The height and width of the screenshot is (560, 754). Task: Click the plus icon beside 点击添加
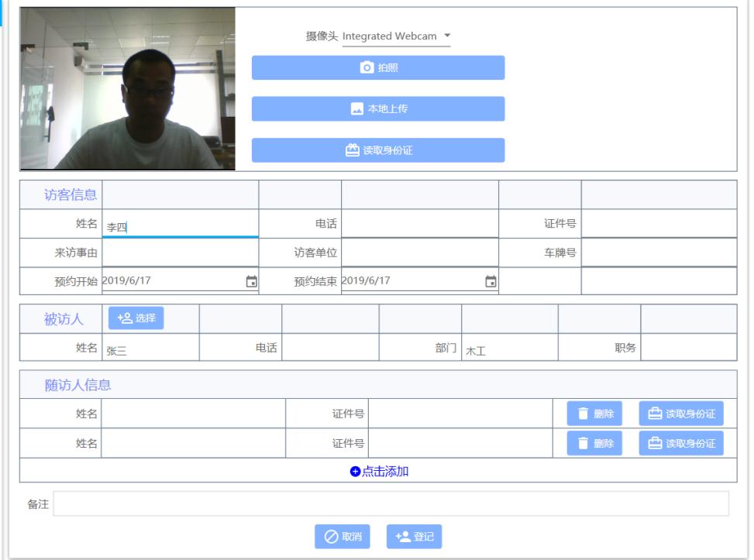click(x=355, y=471)
